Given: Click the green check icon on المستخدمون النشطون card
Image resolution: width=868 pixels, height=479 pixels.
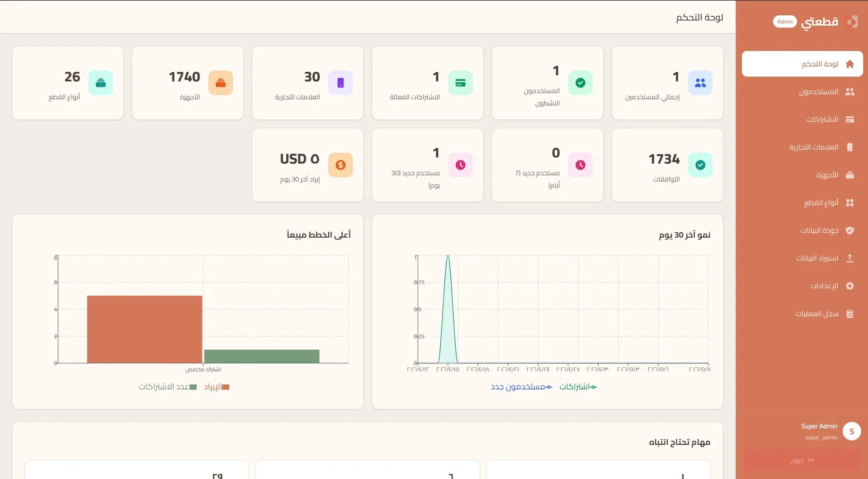Looking at the screenshot, I should coord(580,83).
